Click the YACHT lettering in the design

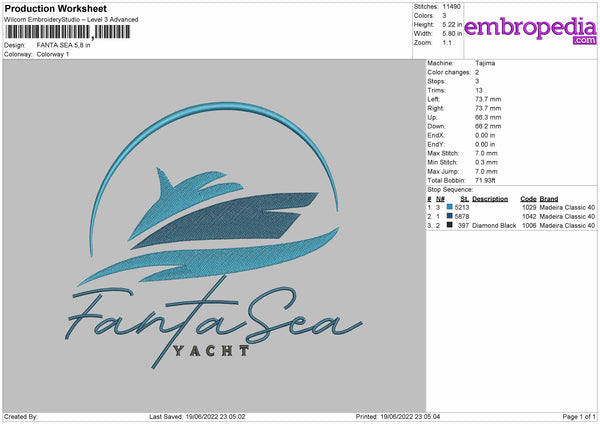pos(211,351)
